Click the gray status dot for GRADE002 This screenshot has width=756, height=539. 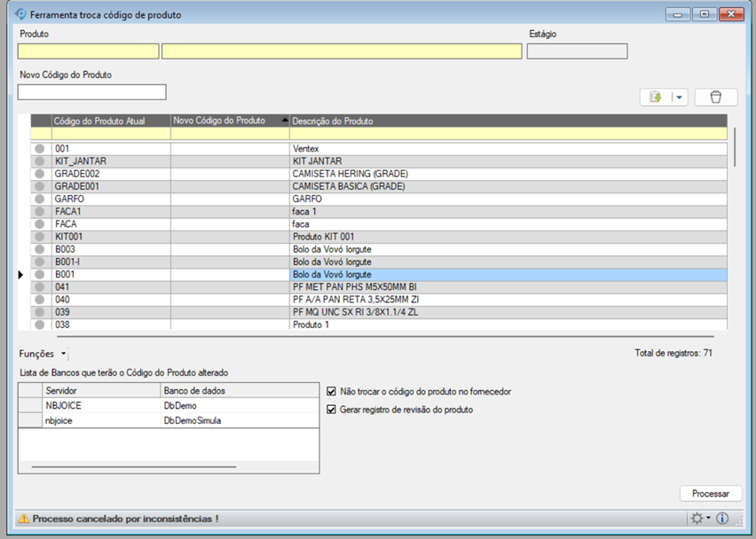click(40, 174)
